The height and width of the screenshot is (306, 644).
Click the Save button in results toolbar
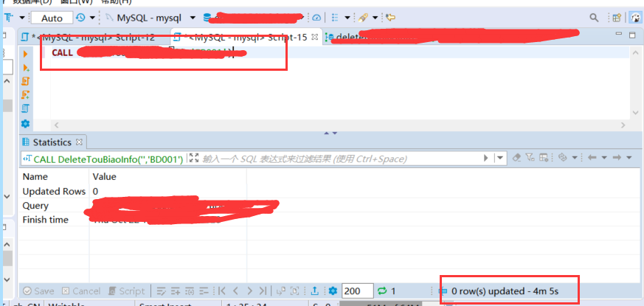tap(38, 291)
